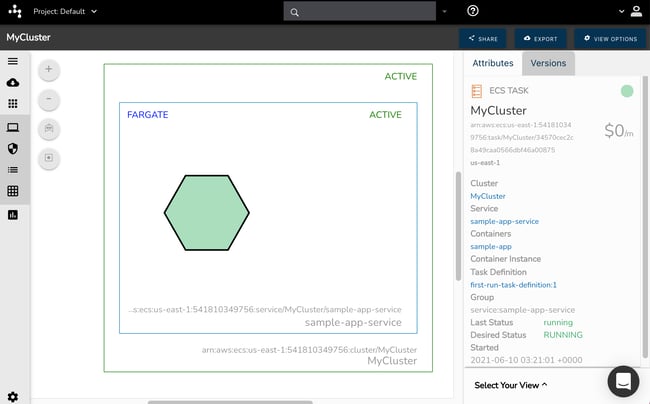Expand the Project: Default dropdown

coord(64,12)
